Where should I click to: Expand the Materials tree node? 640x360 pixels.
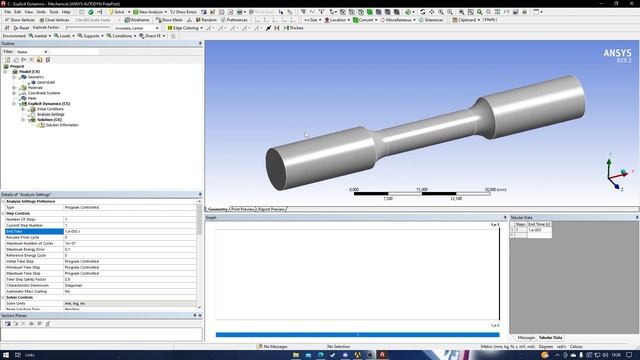14,87
